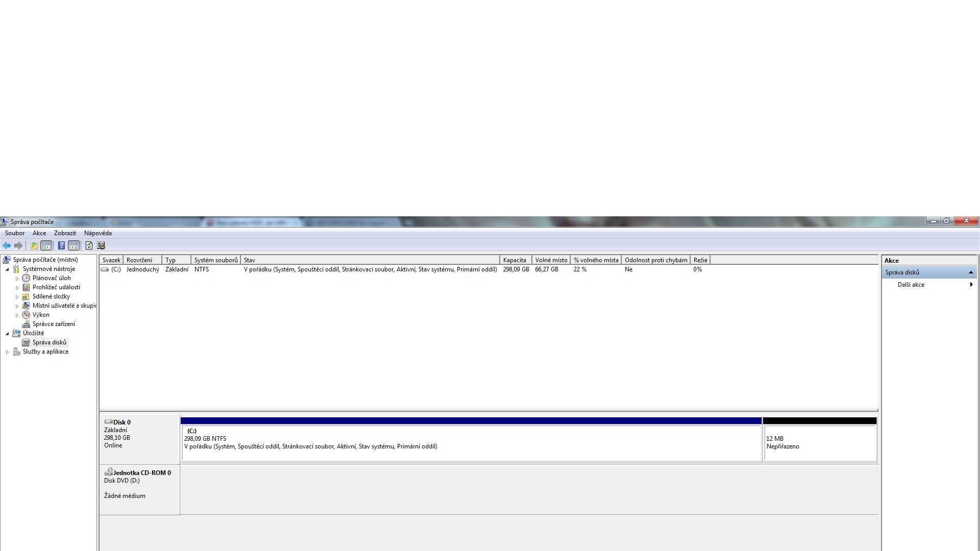
Task: Click the blue Help question mark icon
Action: pyautogui.click(x=61, y=245)
